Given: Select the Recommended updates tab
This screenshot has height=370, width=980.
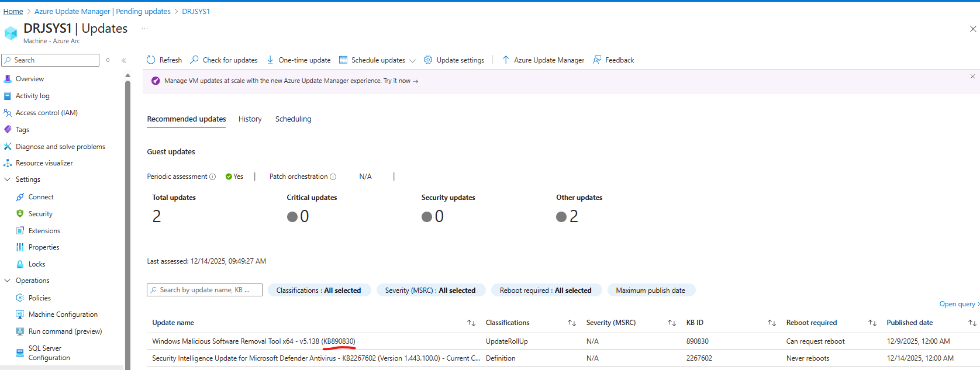Looking at the screenshot, I should click(187, 119).
